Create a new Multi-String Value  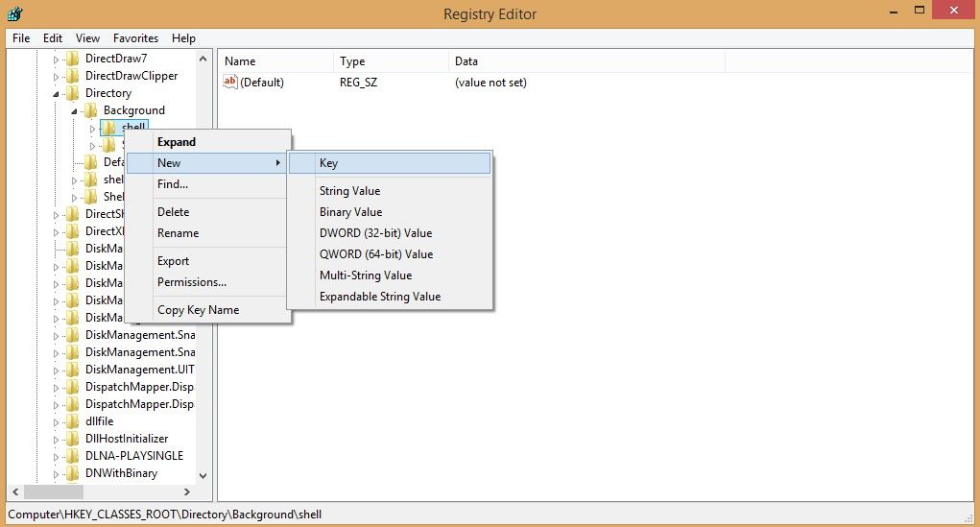point(390,275)
